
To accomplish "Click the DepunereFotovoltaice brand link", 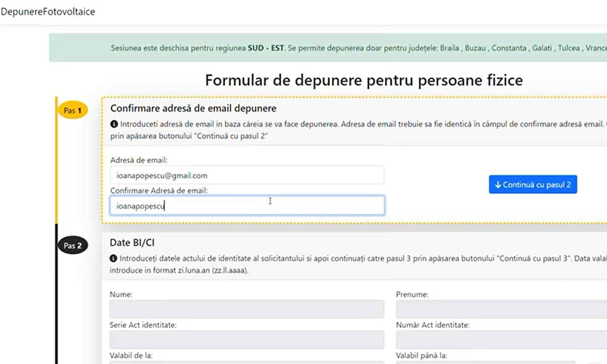I will click(x=48, y=11).
